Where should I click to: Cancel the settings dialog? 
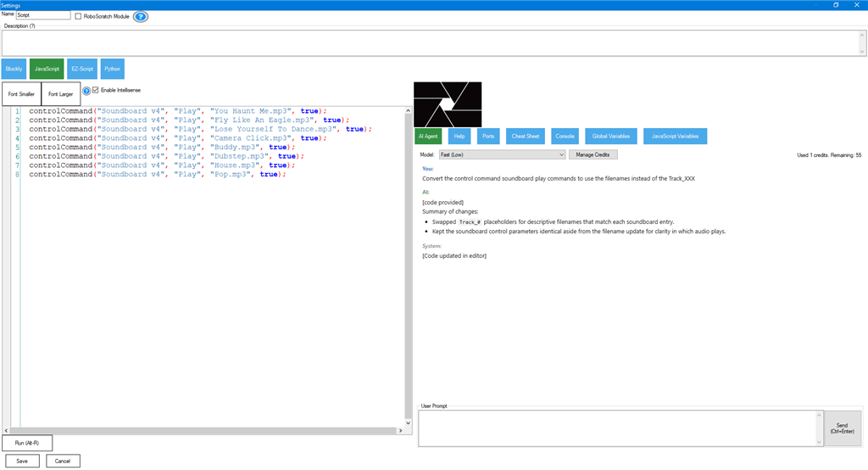63,462
